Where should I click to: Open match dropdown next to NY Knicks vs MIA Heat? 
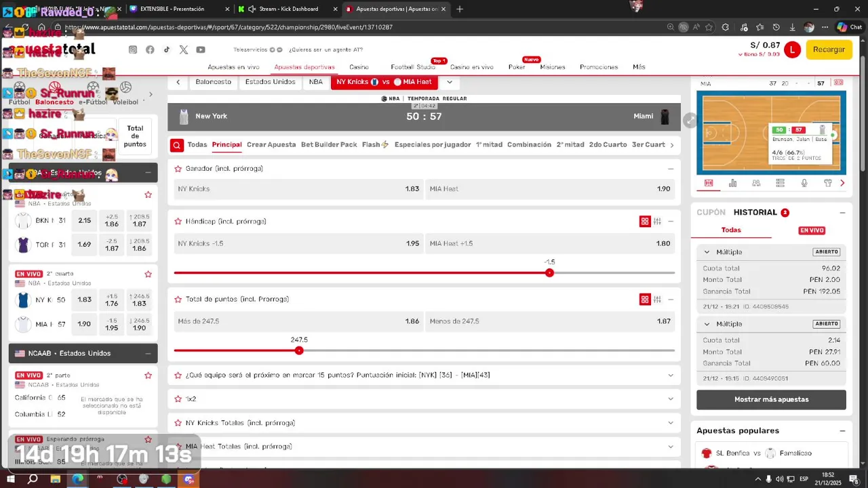[449, 82]
